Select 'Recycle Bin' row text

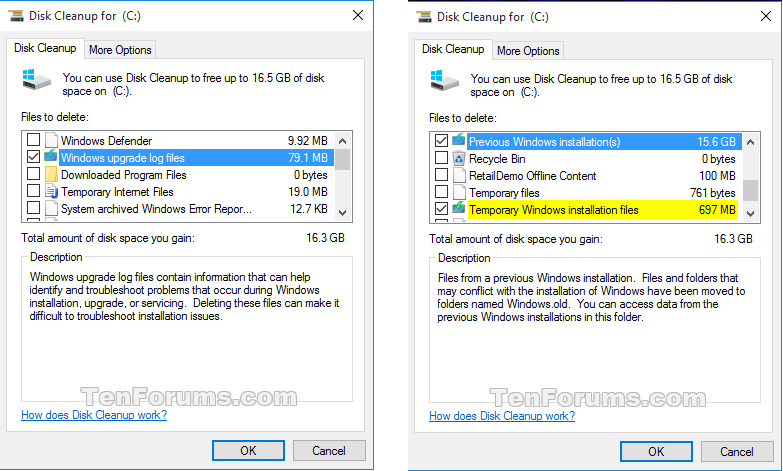pos(497,159)
